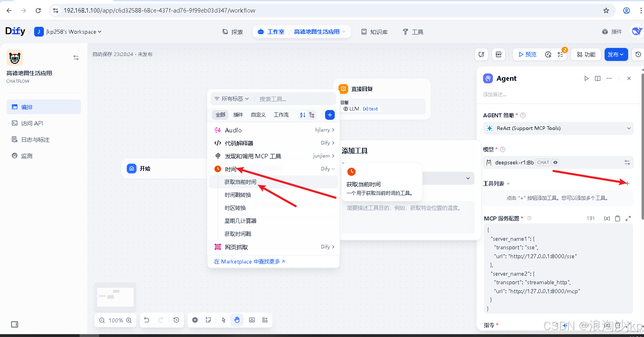View run history clock icon
The height and width of the screenshot is (337, 644).
point(548,54)
